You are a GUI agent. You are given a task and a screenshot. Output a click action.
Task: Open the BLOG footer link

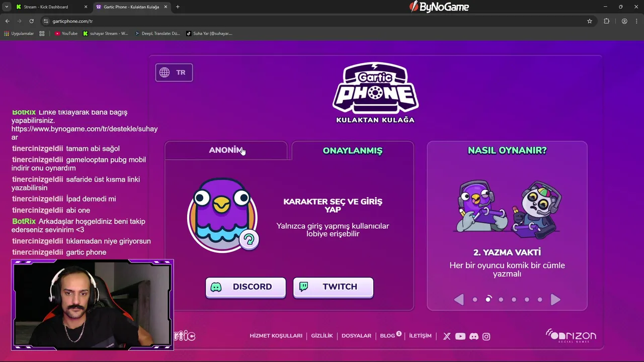pyautogui.click(x=387, y=336)
